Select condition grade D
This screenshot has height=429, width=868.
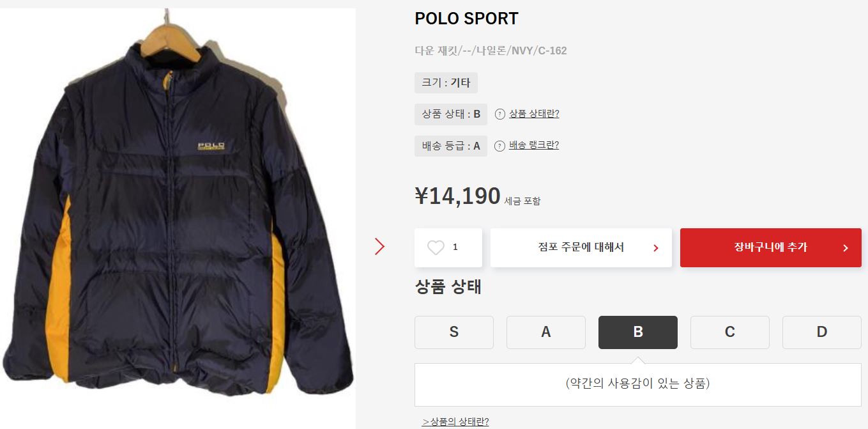tap(822, 332)
